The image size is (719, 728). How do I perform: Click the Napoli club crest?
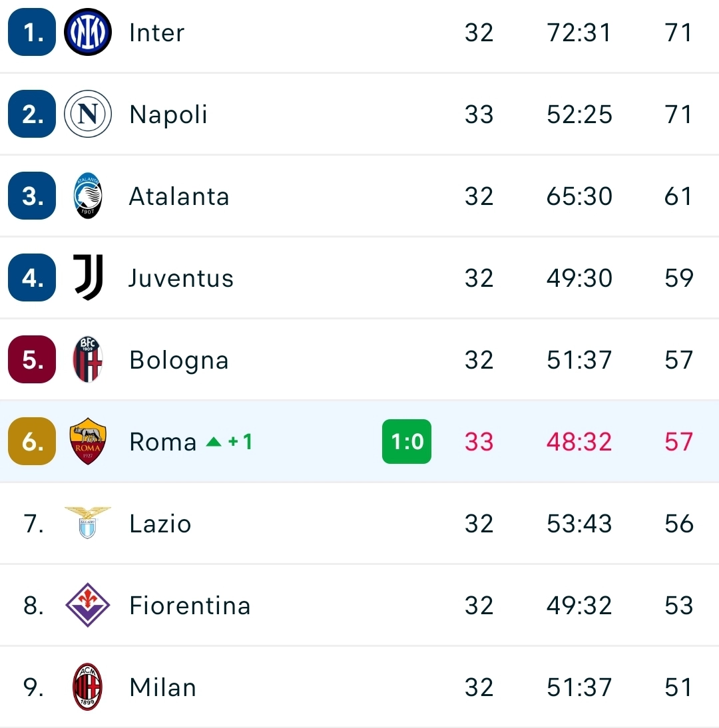(87, 114)
